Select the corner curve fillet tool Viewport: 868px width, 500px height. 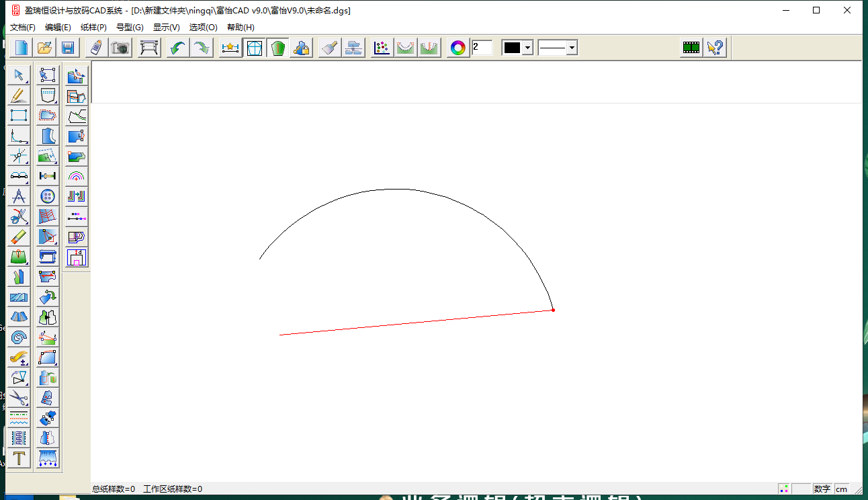(x=19, y=135)
